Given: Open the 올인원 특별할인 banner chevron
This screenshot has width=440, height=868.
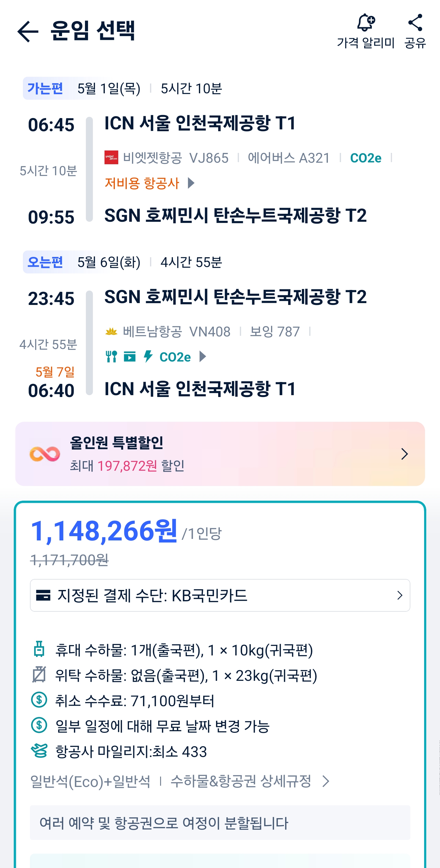Looking at the screenshot, I should coord(404,454).
